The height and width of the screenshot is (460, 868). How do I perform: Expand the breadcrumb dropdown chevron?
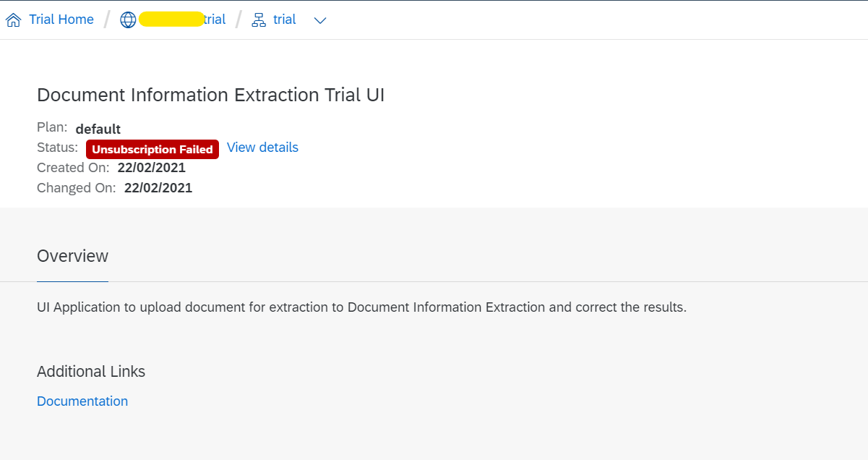pyautogui.click(x=321, y=21)
